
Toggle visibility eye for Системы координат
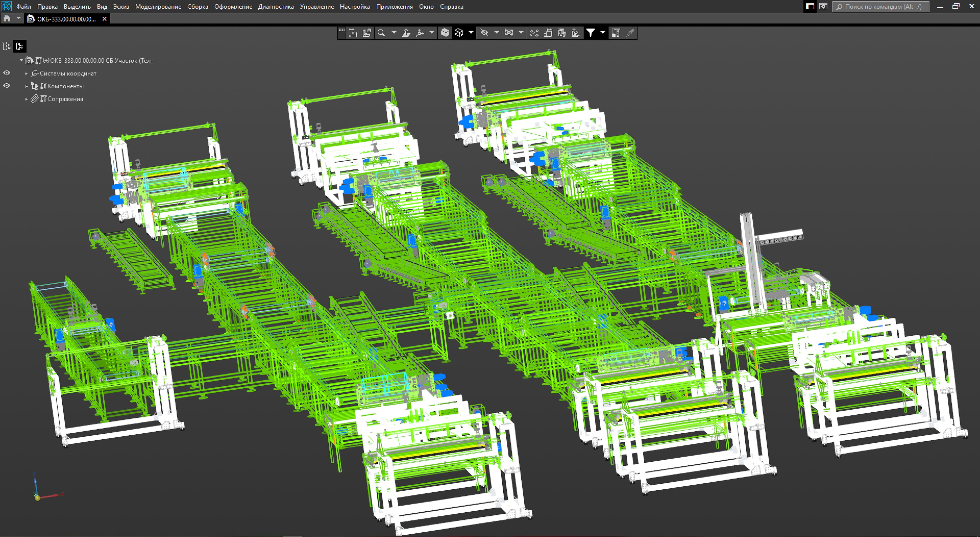tap(6, 73)
